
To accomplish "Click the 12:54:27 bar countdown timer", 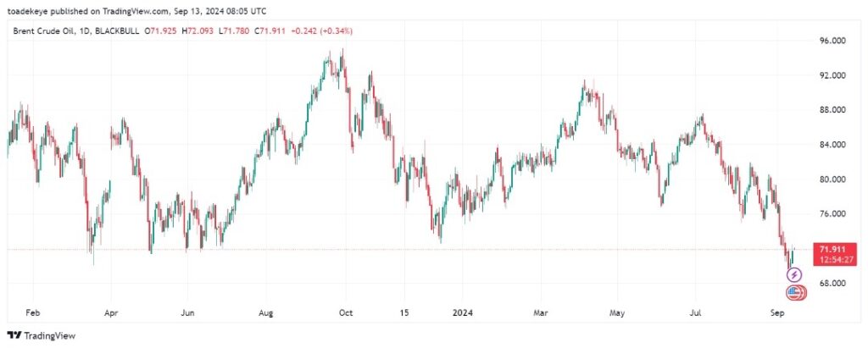I will (832, 259).
